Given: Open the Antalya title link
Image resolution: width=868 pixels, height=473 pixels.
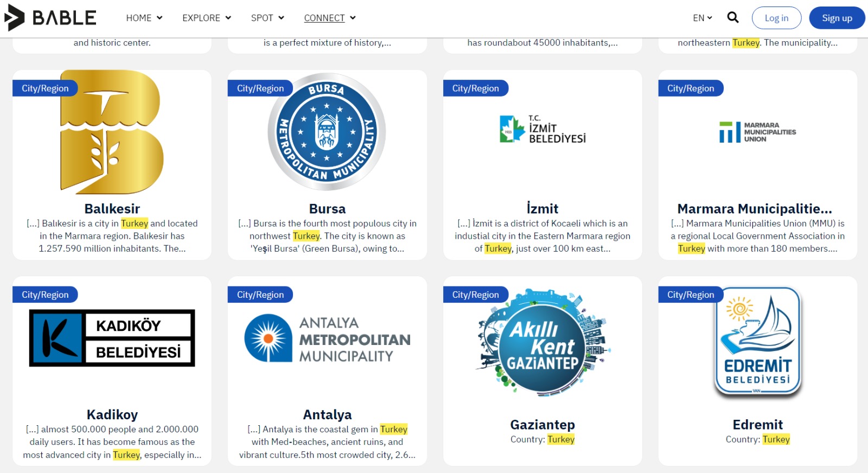Looking at the screenshot, I should tap(327, 415).
